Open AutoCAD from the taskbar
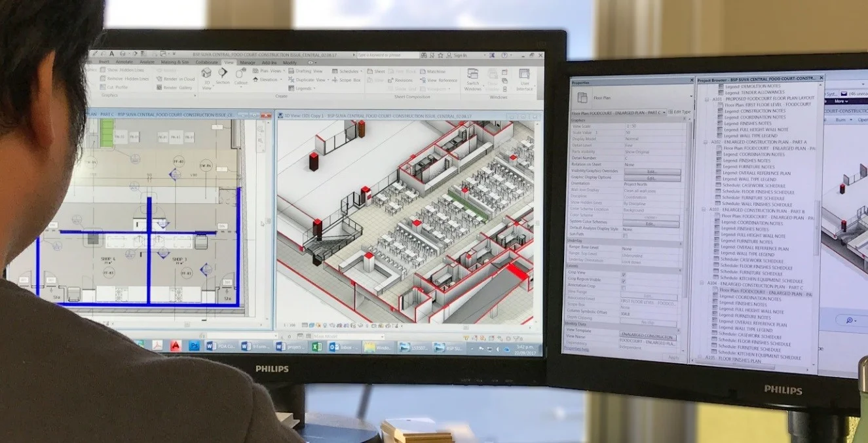The image size is (868, 443). click(176, 345)
